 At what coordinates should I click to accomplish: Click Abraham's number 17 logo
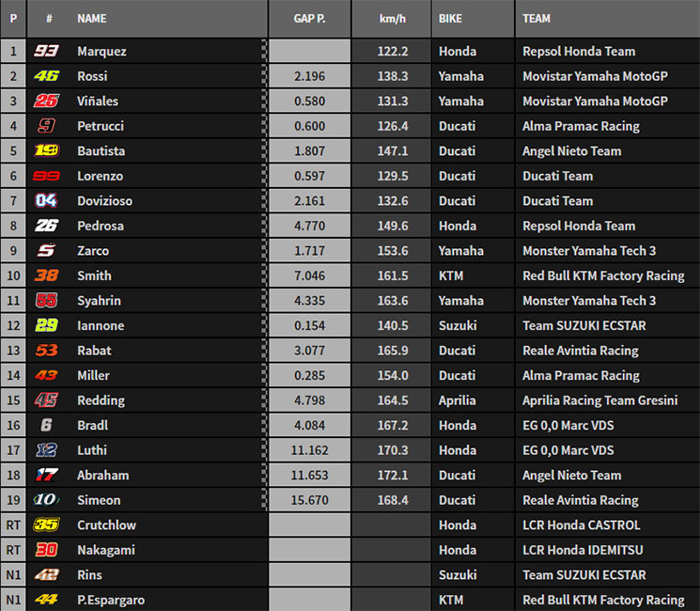pos(46,475)
